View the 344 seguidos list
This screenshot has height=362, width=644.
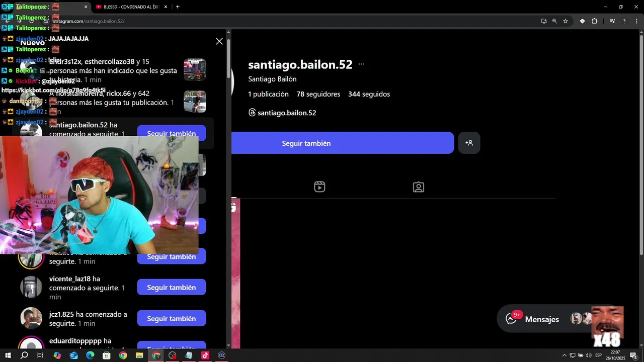[x=369, y=94]
